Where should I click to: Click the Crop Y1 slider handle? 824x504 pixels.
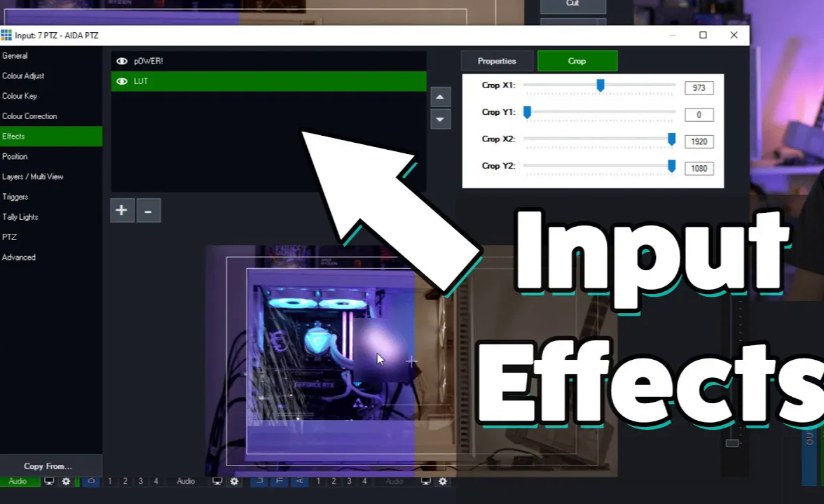point(527,112)
